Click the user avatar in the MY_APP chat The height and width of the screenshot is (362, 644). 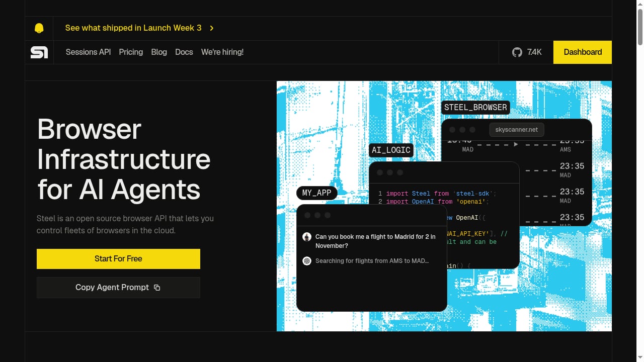(x=307, y=237)
